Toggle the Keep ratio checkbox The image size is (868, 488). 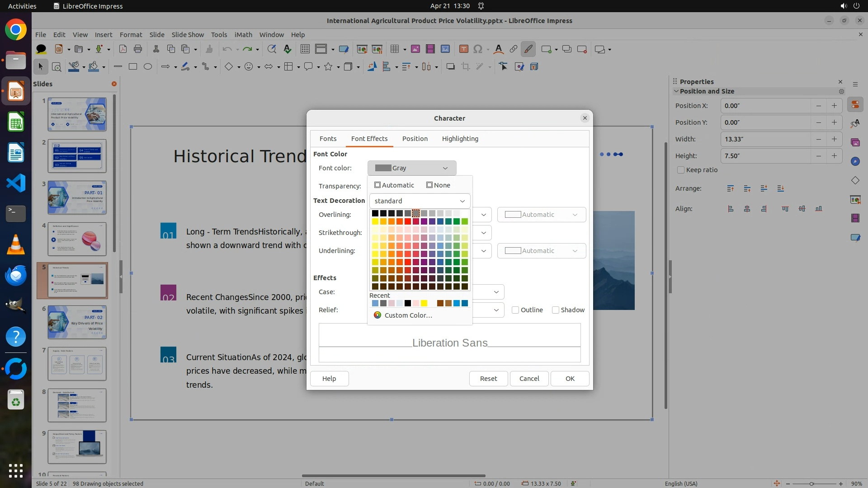click(681, 170)
